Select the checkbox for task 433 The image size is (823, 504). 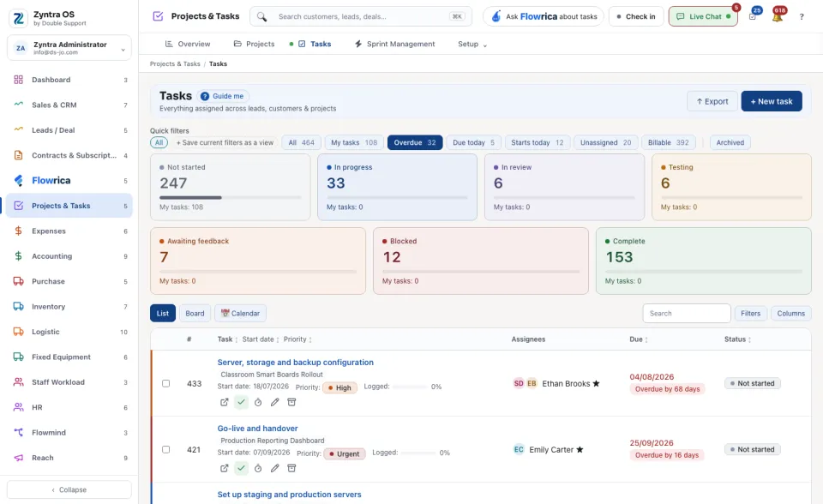pyautogui.click(x=165, y=383)
